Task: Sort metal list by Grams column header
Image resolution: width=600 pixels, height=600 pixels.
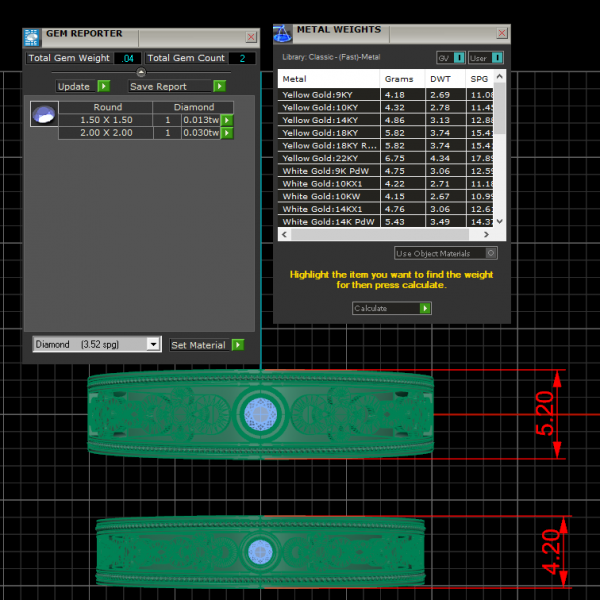Action: 398,79
